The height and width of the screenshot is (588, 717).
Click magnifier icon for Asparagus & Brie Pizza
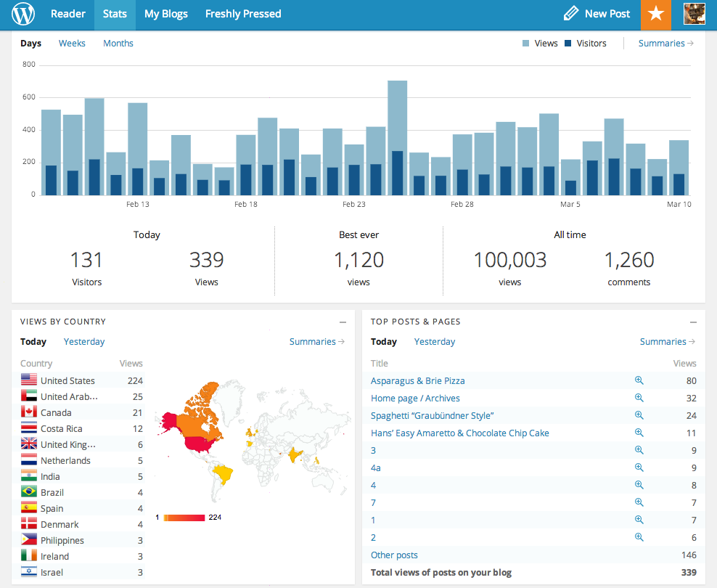pyautogui.click(x=639, y=380)
